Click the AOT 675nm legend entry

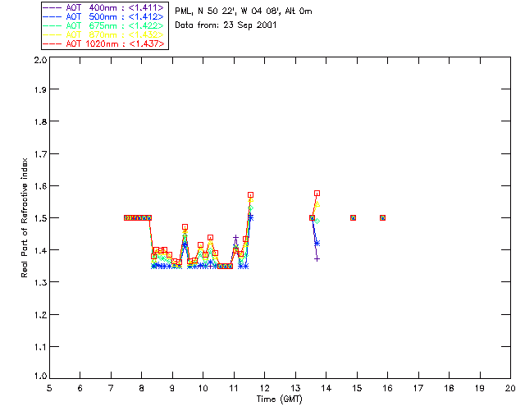point(103,25)
